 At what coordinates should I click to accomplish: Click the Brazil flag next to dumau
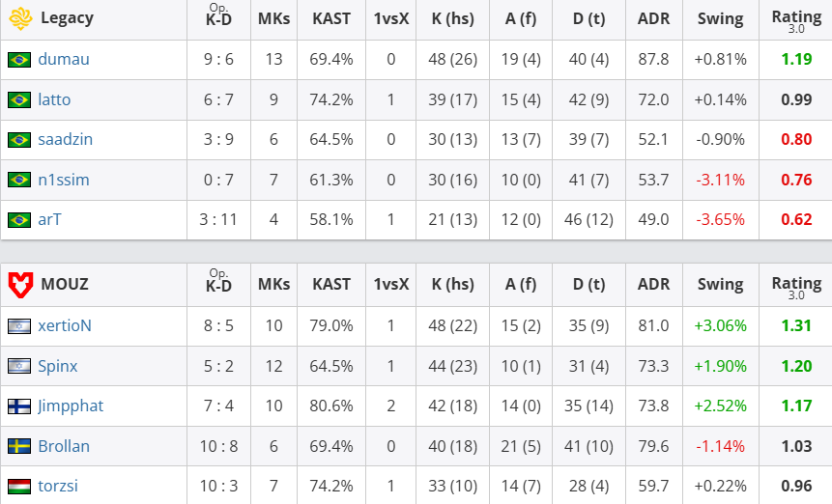coord(18,60)
